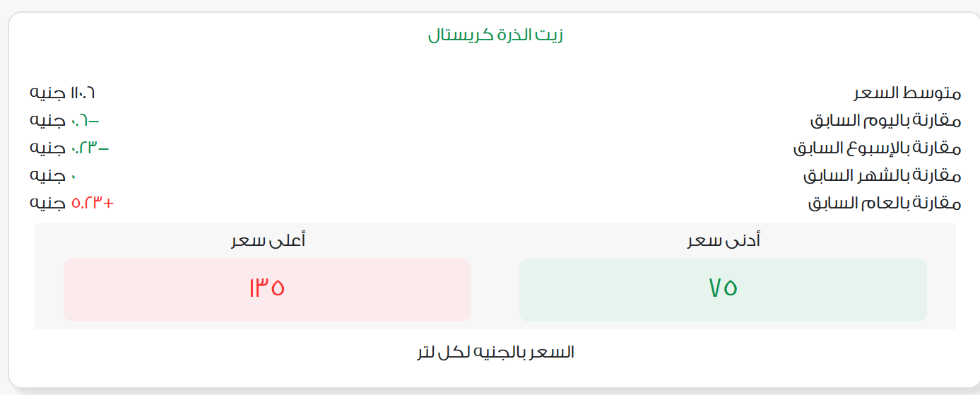Viewport: 980px width, 395px height.
Task: Select the average price value ١١٠.٦ جنيه
Action: point(62,93)
